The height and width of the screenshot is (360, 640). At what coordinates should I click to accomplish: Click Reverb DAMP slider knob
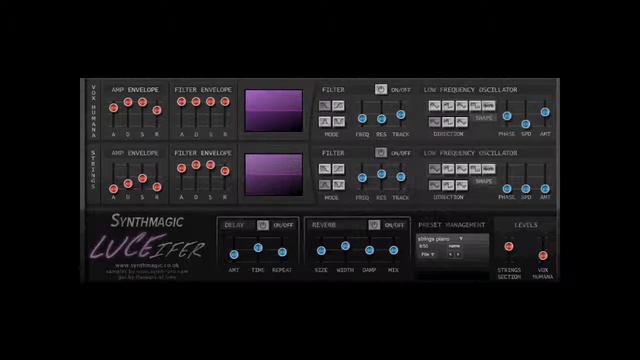pos(369,250)
